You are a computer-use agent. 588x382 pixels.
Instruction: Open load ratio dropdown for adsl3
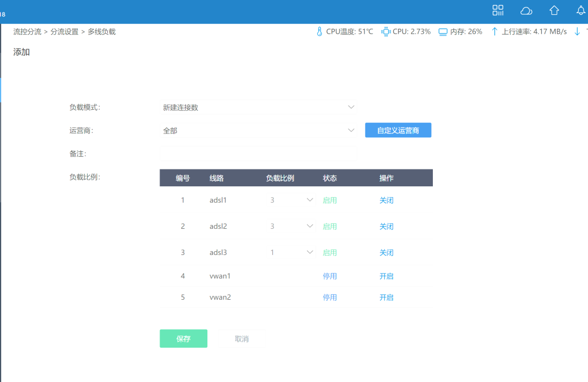(291, 252)
